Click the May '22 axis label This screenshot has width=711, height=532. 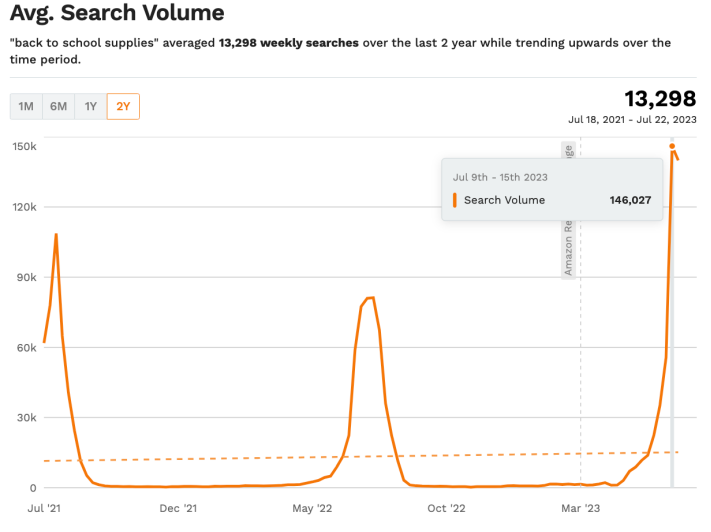(x=312, y=508)
